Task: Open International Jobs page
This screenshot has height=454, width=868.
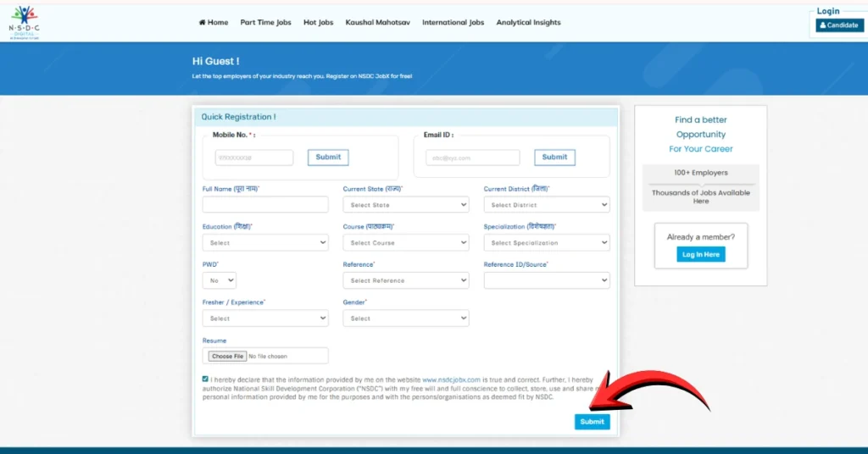Action: coord(453,23)
